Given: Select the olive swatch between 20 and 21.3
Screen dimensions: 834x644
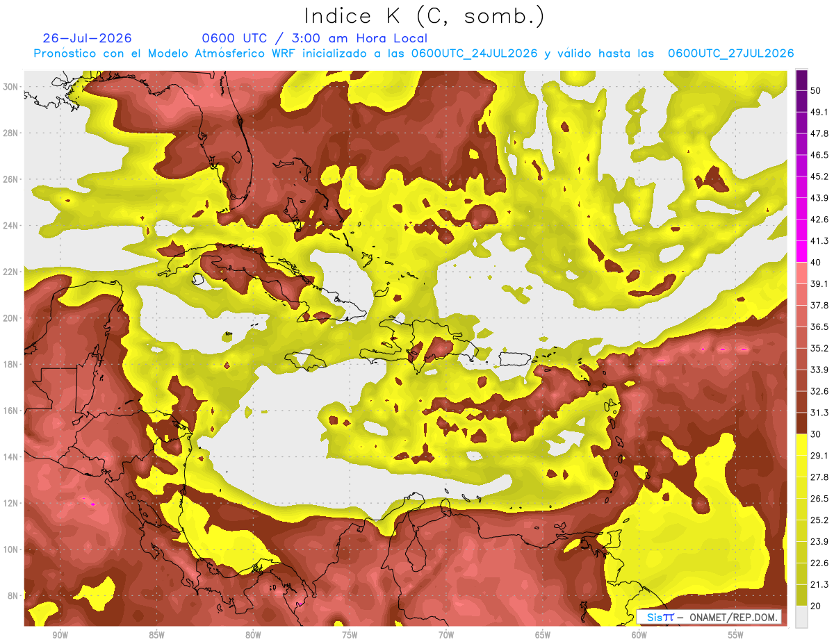Looking at the screenshot, I should tap(801, 595).
